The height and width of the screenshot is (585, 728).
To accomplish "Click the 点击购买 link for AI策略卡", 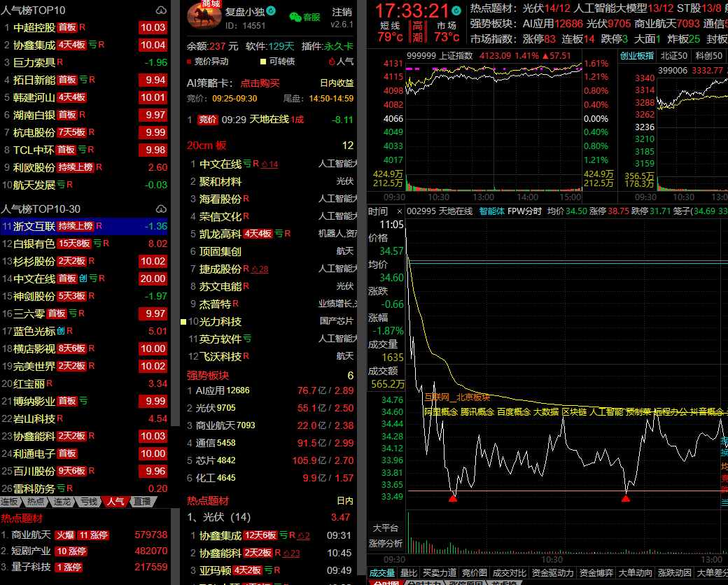I will coord(260,83).
